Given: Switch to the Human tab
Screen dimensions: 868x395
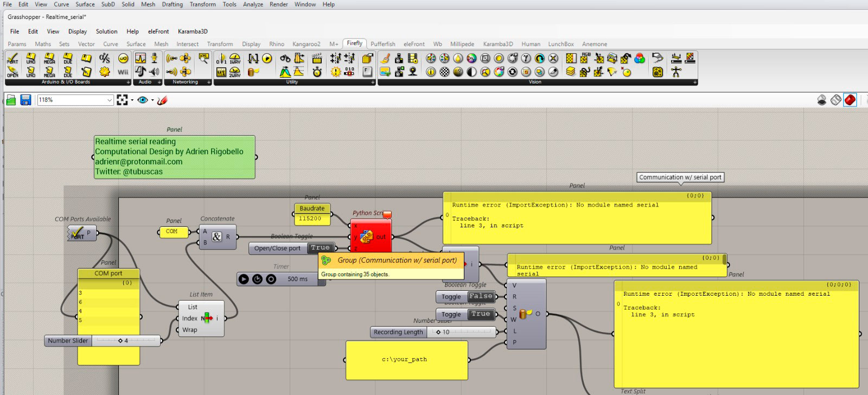Looking at the screenshot, I should point(531,44).
